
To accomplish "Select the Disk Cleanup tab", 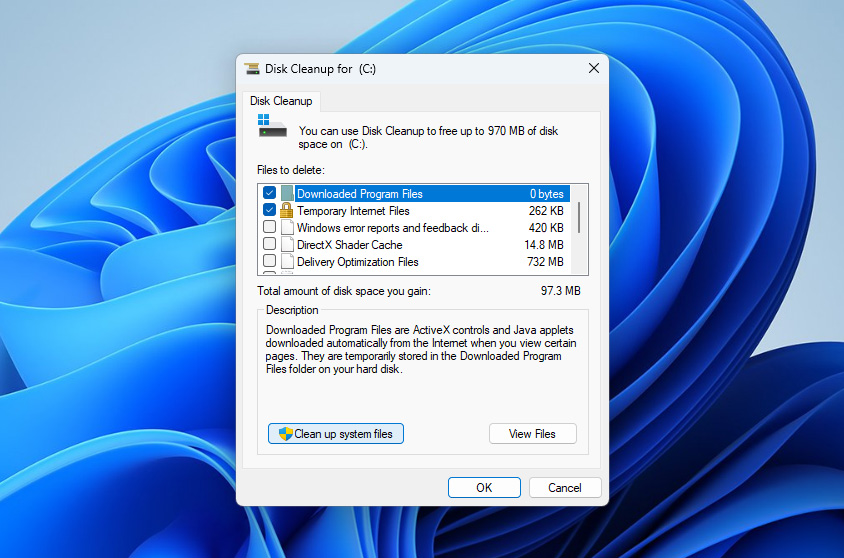I will [281, 101].
